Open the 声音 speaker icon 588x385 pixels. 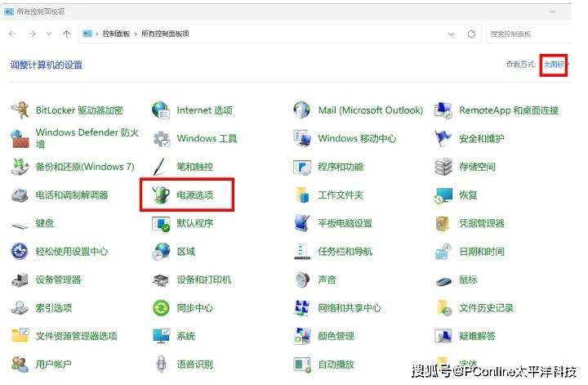[x=302, y=280]
